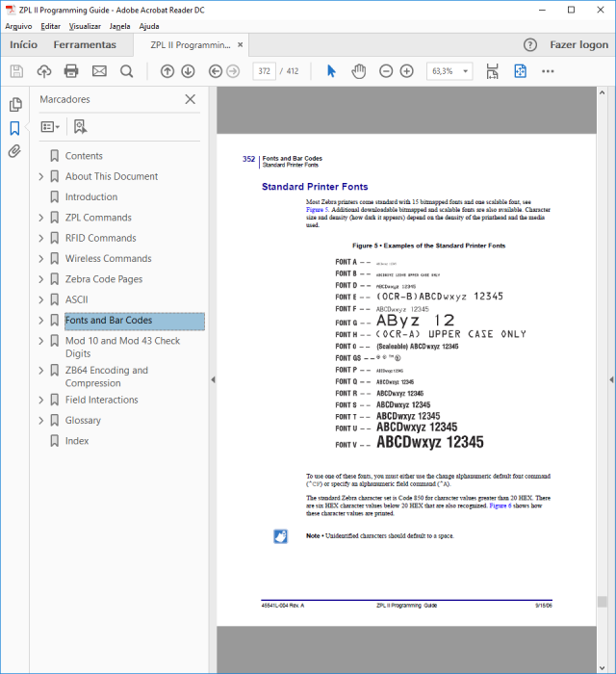Toggle the Bookmarks panel icon
The width and height of the screenshot is (616, 674).
click(x=14, y=128)
